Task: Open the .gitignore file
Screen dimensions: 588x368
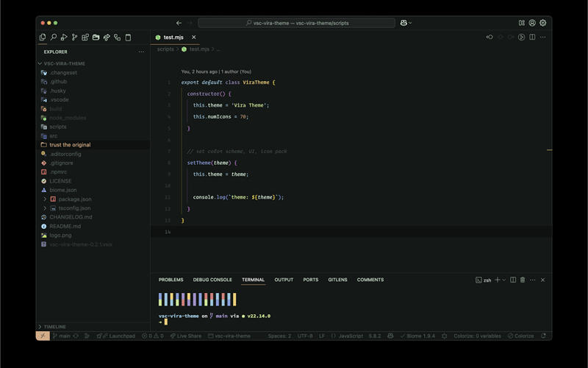Action: pyautogui.click(x=61, y=163)
